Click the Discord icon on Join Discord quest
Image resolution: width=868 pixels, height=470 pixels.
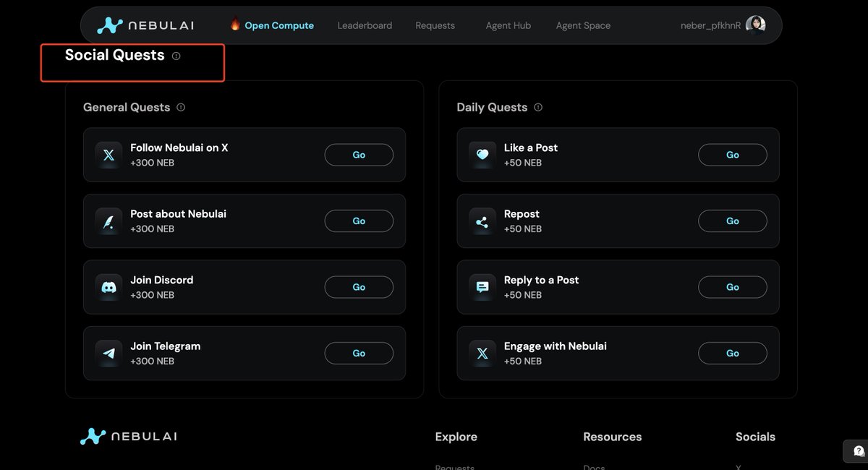click(109, 287)
